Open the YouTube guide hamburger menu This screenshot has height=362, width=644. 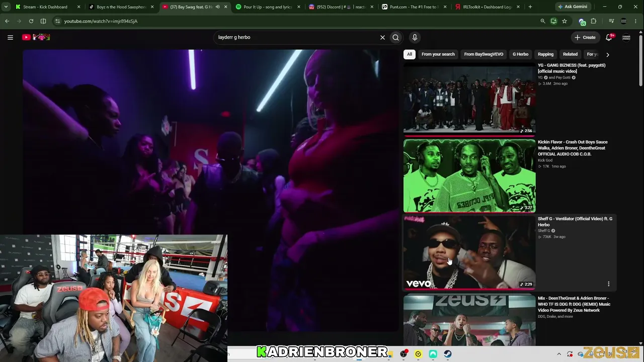click(x=10, y=37)
